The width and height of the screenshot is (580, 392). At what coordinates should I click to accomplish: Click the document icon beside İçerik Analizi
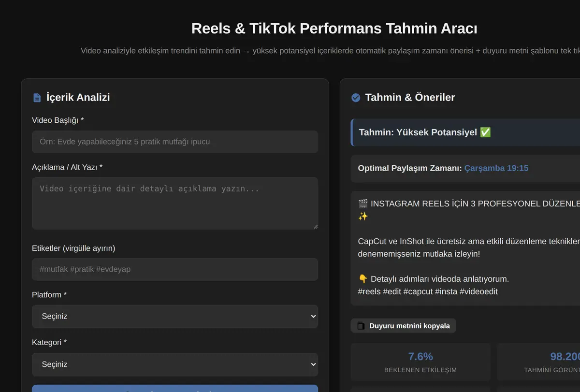(x=37, y=98)
